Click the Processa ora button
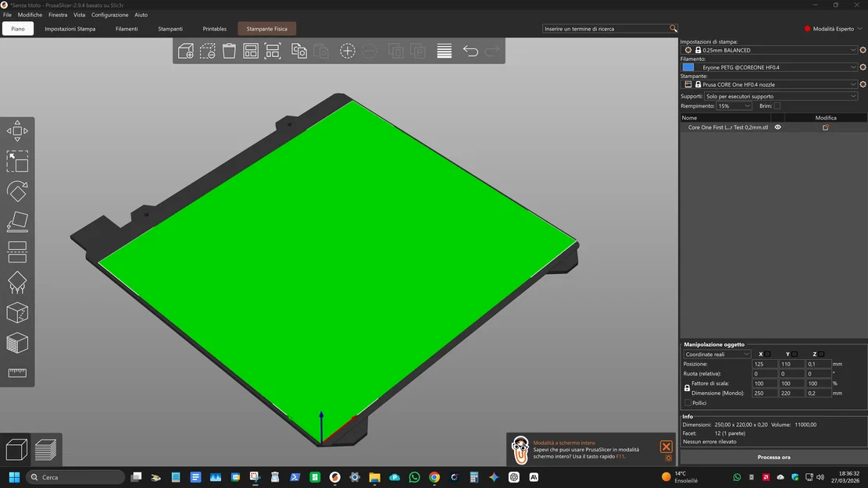This screenshot has width=868, height=488. tap(773, 457)
